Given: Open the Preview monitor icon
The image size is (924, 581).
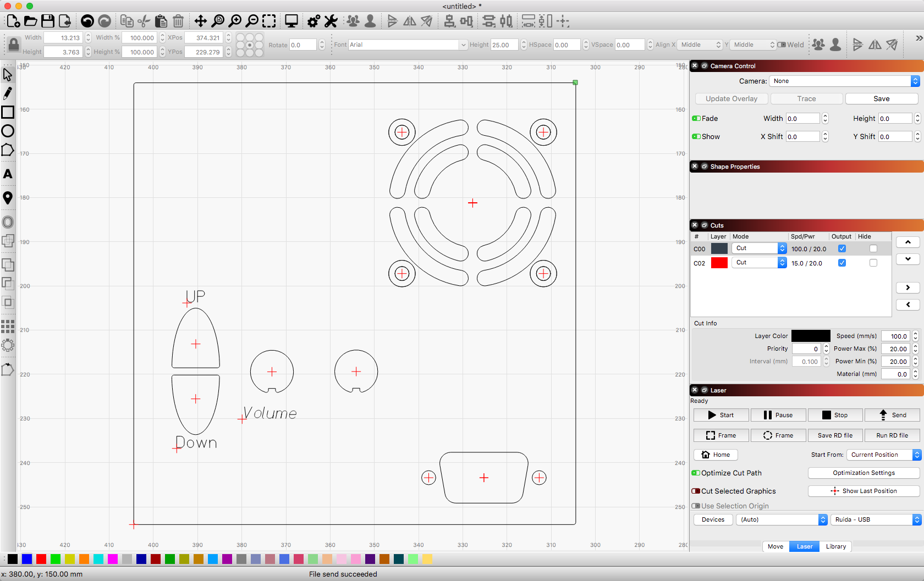Looking at the screenshot, I should pos(291,21).
